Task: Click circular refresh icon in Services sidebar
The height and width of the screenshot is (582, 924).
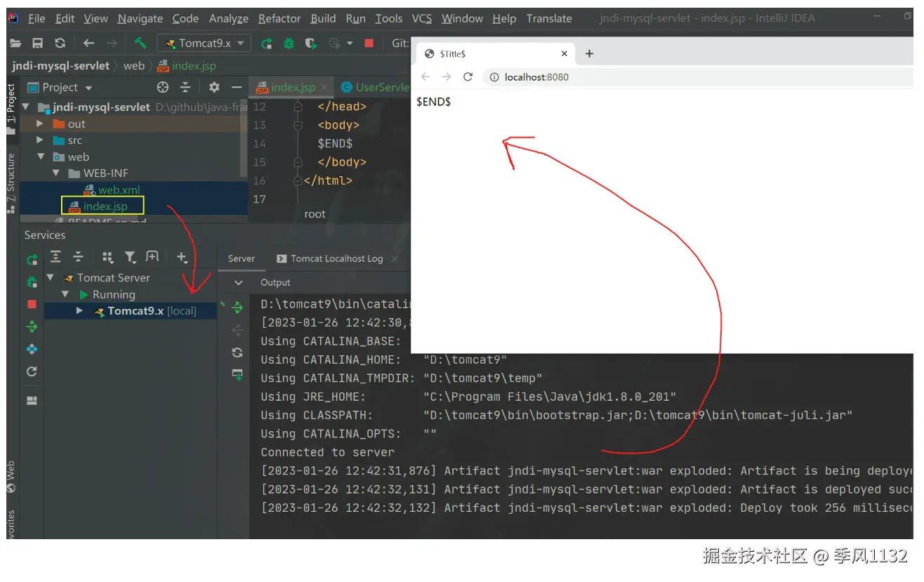Action: 32,371
